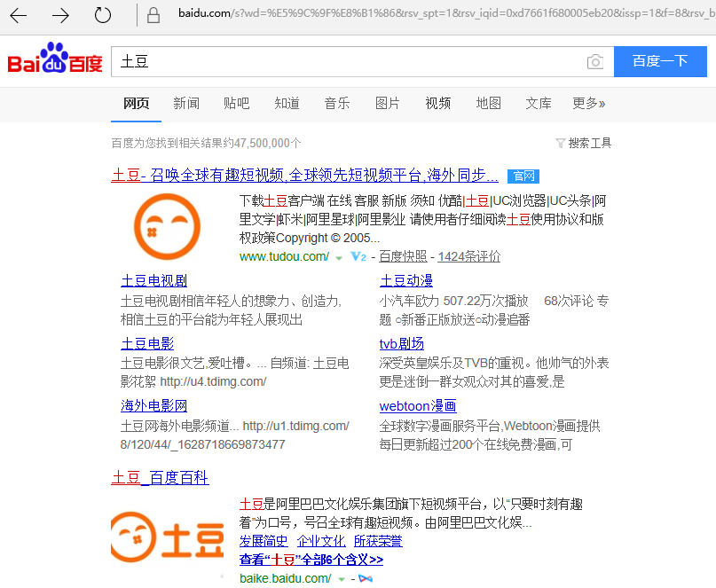Image resolution: width=716 pixels, height=588 pixels.
Task: Open the 土豆电影 sublink
Action: coord(147,343)
